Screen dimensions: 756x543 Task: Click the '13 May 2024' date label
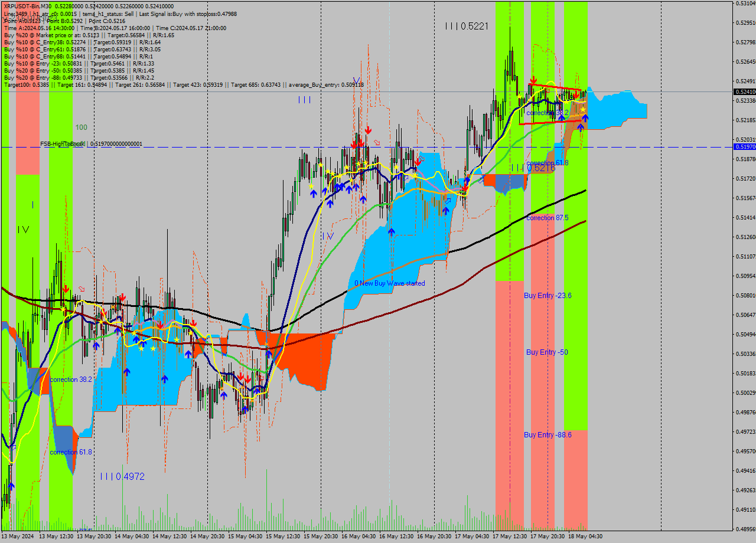(x=18, y=536)
